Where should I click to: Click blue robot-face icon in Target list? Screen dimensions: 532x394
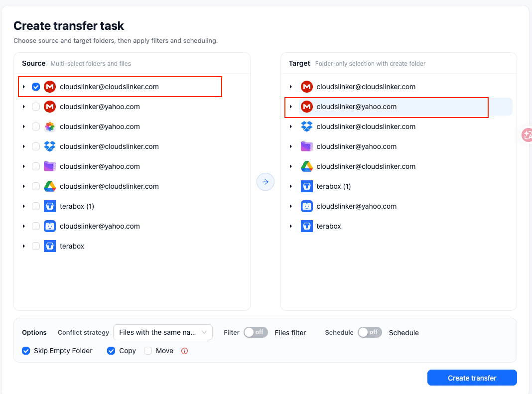tap(307, 206)
